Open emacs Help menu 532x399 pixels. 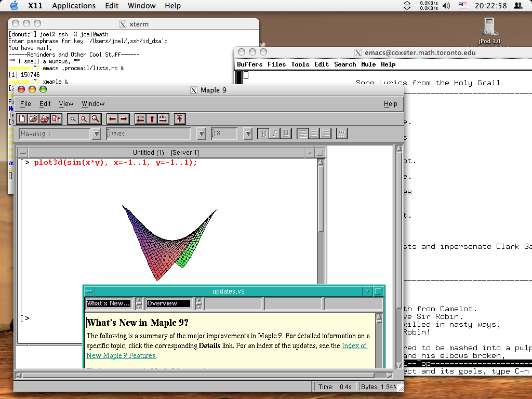point(388,64)
